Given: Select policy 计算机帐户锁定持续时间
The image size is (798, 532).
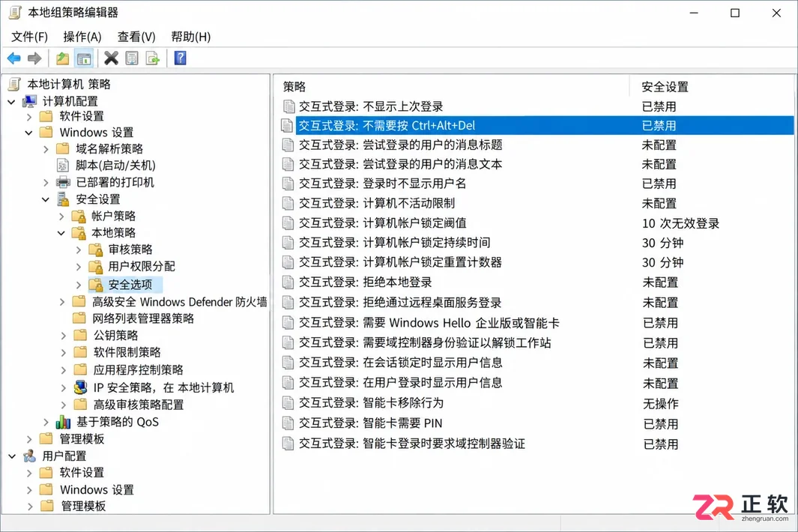Looking at the screenshot, I should pyautogui.click(x=394, y=242).
